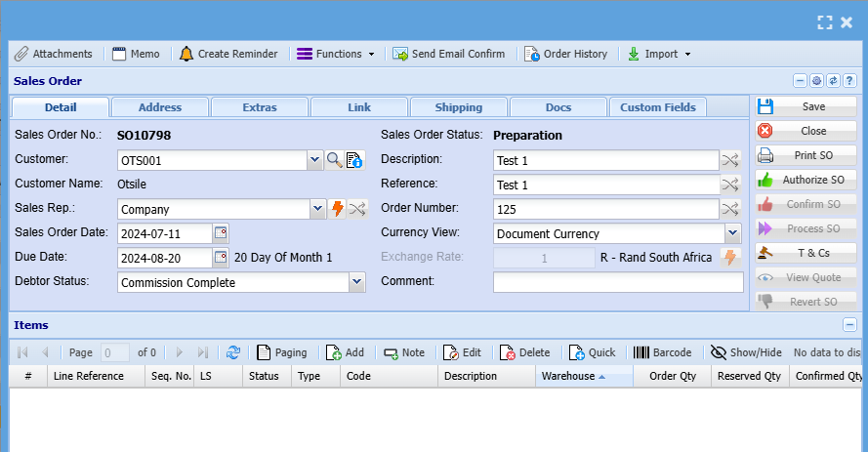Click into the Comment input field

click(617, 282)
